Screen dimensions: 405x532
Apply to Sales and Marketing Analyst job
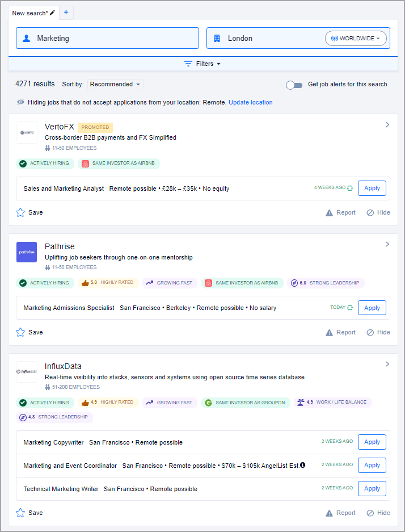tap(372, 188)
